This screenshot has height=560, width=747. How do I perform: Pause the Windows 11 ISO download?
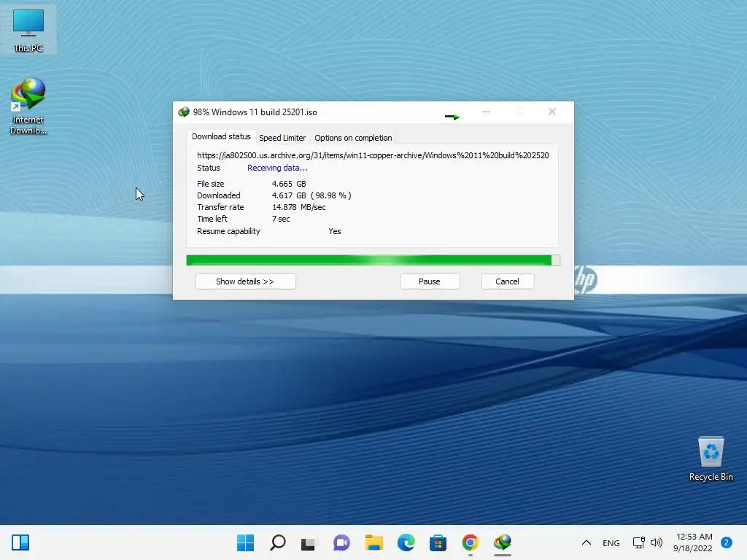pyautogui.click(x=430, y=281)
